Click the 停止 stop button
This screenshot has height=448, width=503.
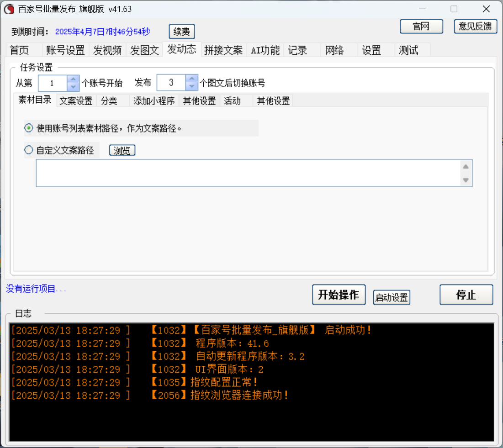point(466,295)
